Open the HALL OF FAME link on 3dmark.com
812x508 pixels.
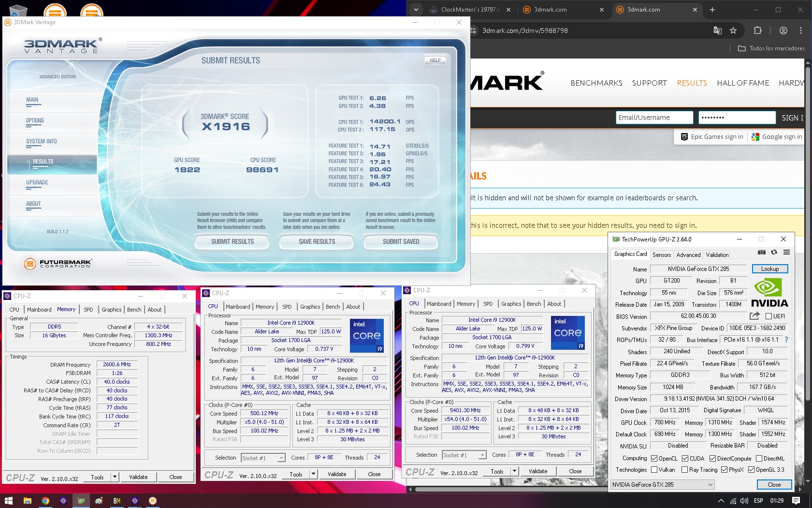click(x=743, y=83)
